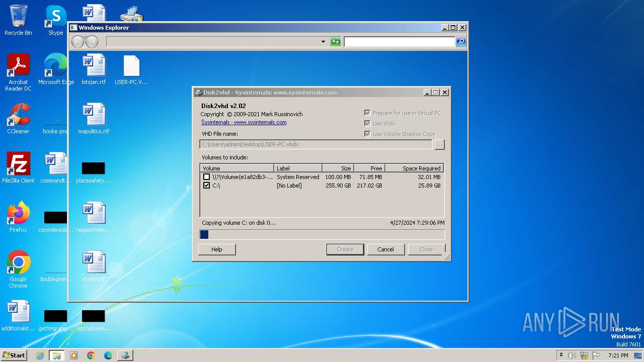Open CCleaner desktop shortcut
The image size is (644, 362).
pyautogui.click(x=18, y=119)
